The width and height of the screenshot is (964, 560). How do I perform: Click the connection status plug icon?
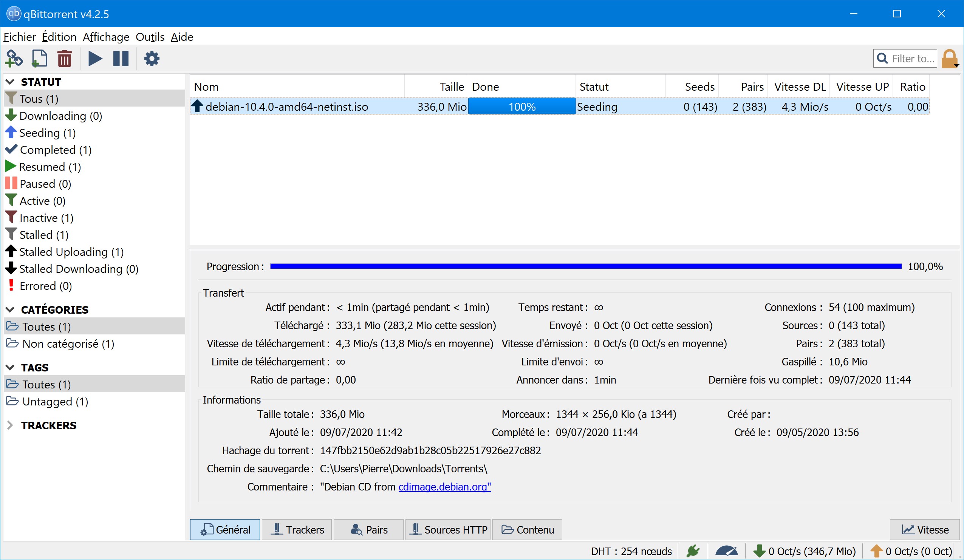click(x=693, y=551)
